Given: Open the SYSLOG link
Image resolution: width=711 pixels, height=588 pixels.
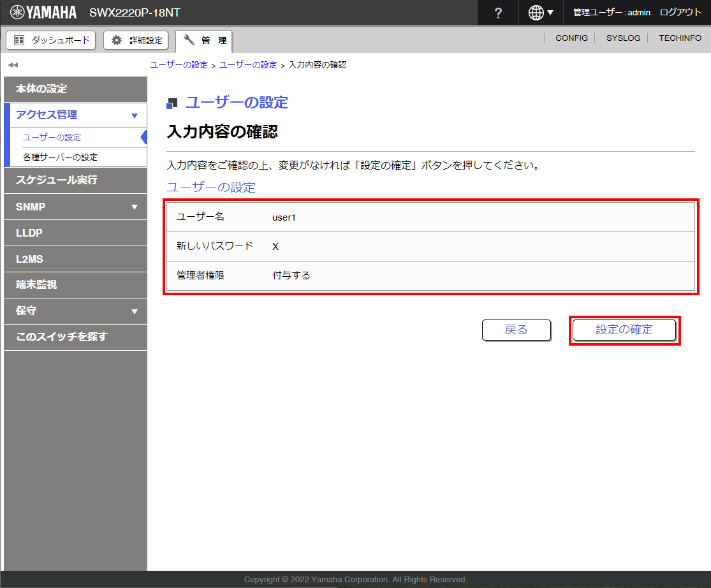Looking at the screenshot, I should tap(623, 38).
